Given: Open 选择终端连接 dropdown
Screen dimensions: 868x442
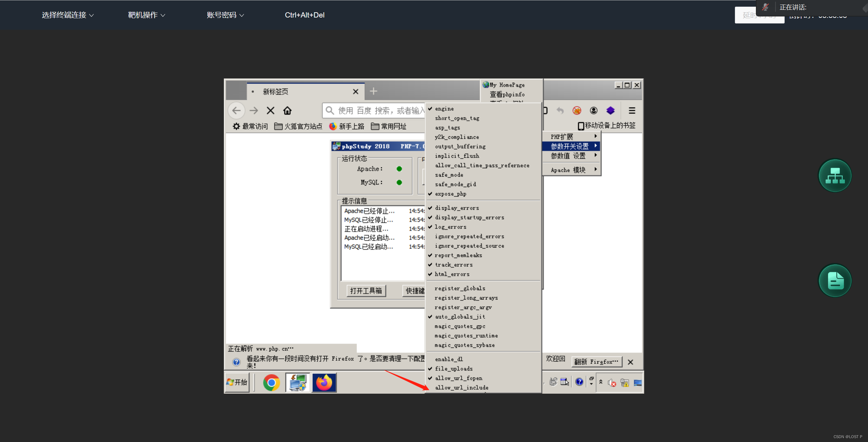Looking at the screenshot, I should 68,15.
